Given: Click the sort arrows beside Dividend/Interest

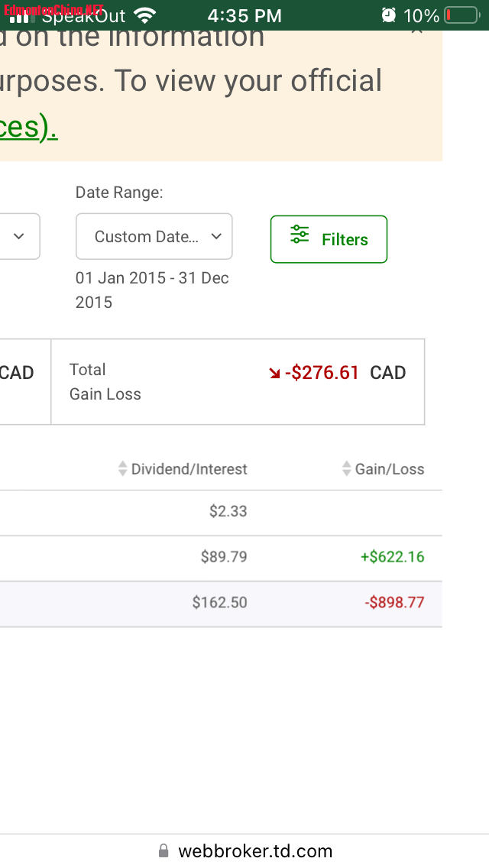Looking at the screenshot, I should pyautogui.click(x=122, y=469).
